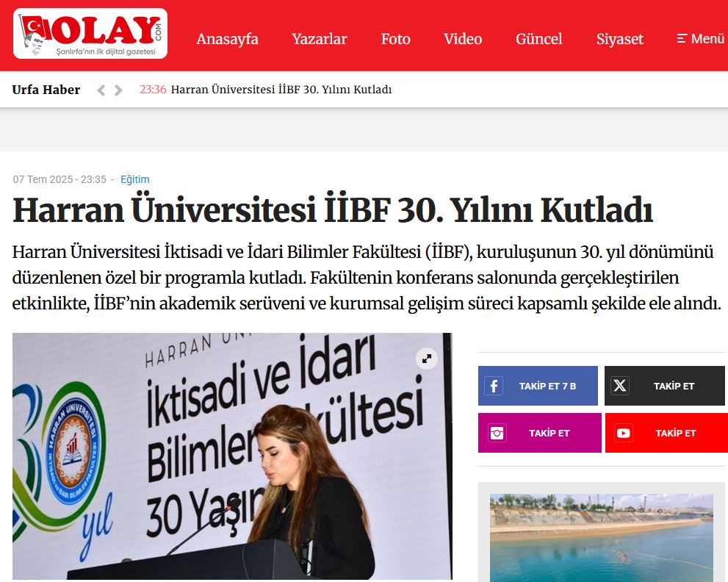This screenshot has width=728, height=582.
Task: Advance to next headline in Urfa Haber ticker
Action: [118, 90]
